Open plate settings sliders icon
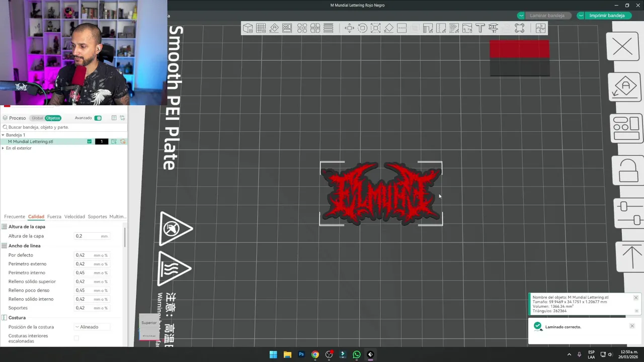Viewport: 644px width, 362px height. point(629,213)
